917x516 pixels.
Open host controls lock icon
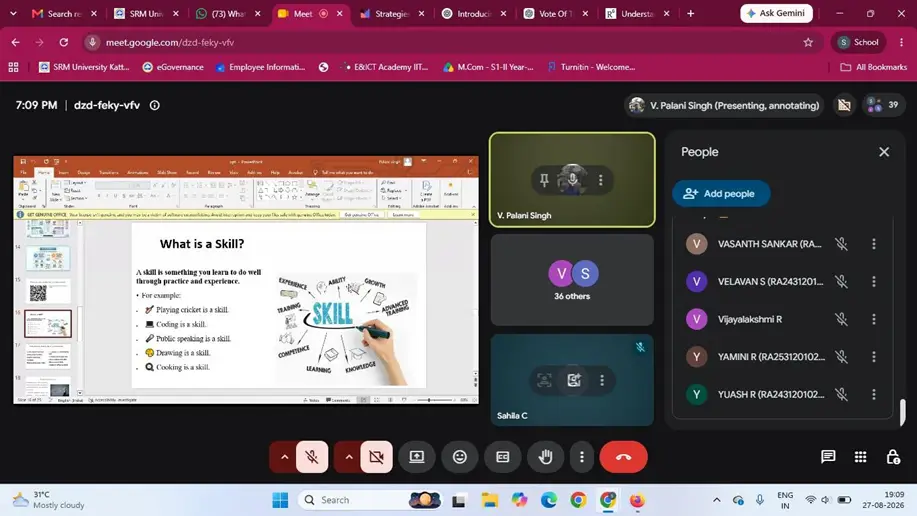(x=893, y=456)
